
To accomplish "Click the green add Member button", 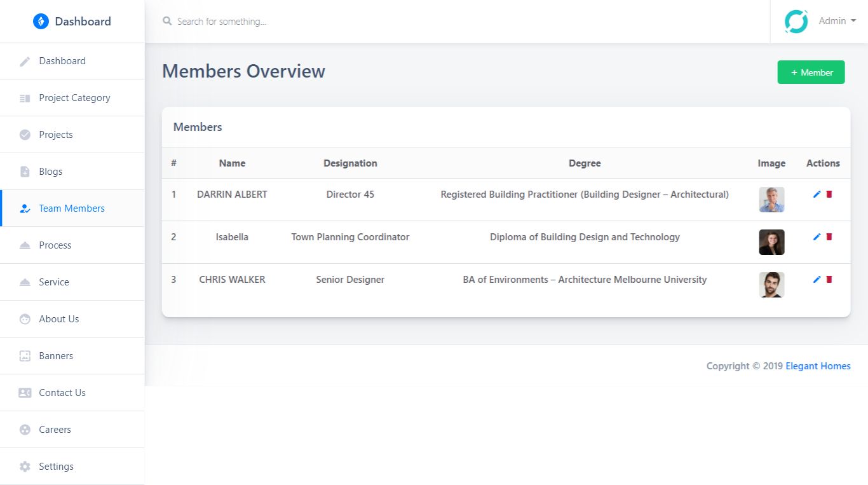I will [811, 72].
